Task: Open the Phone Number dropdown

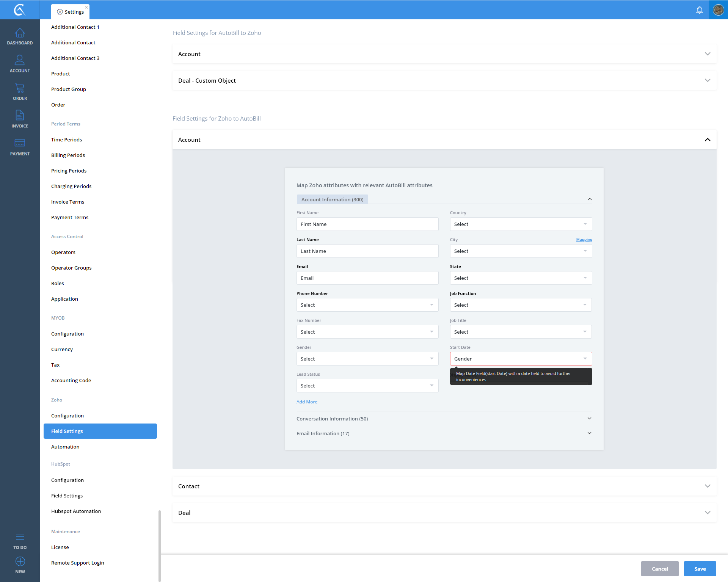Action: [367, 305]
